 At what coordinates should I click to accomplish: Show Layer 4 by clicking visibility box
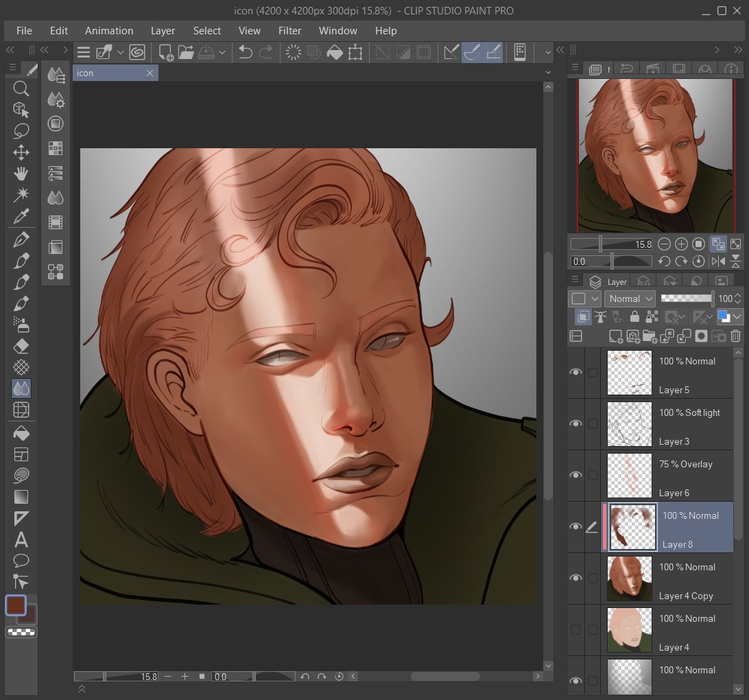pyautogui.click(x=576, y=630)
